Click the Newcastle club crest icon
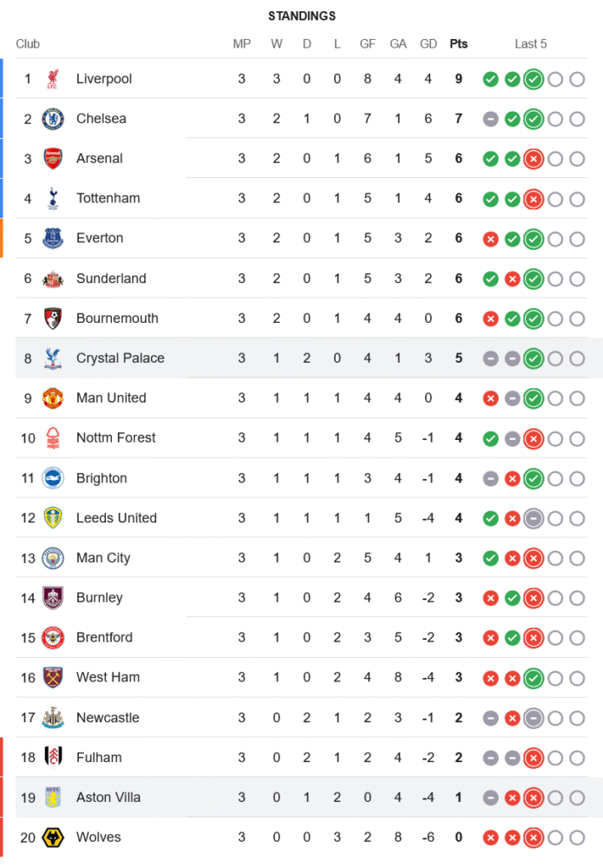Image resolution: width=603 pixels, height=868 pixels. click(x=53, y=718)
